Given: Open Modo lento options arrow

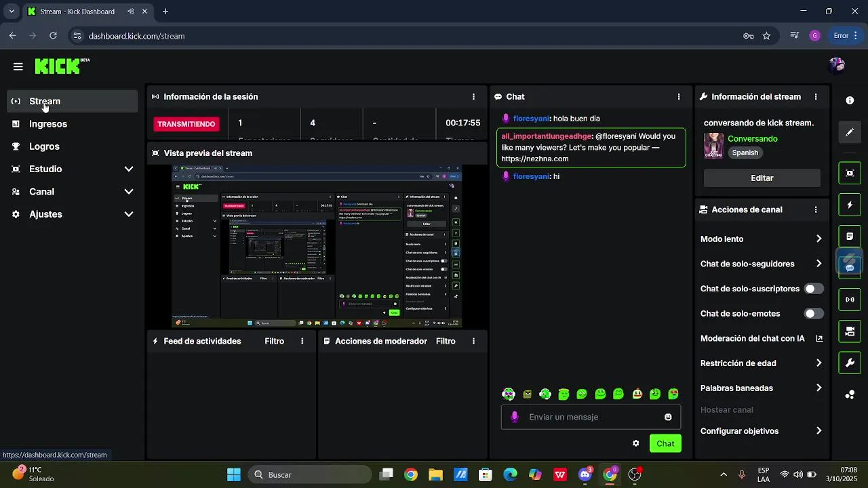Looking at the screenshot, I should pyautogui.click(x=818, y=239).
